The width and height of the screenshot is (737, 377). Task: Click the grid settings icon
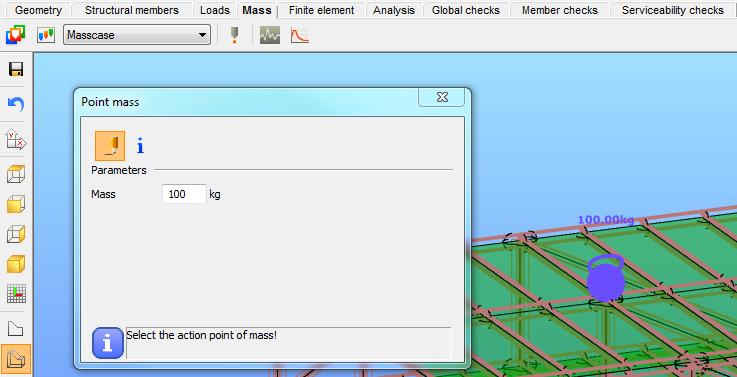16,294
